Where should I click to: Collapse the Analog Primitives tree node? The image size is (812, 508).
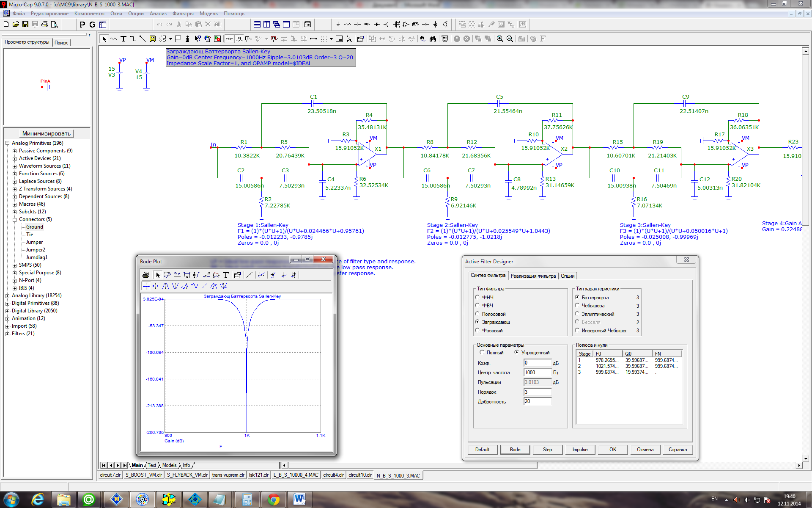pos(7,143)
